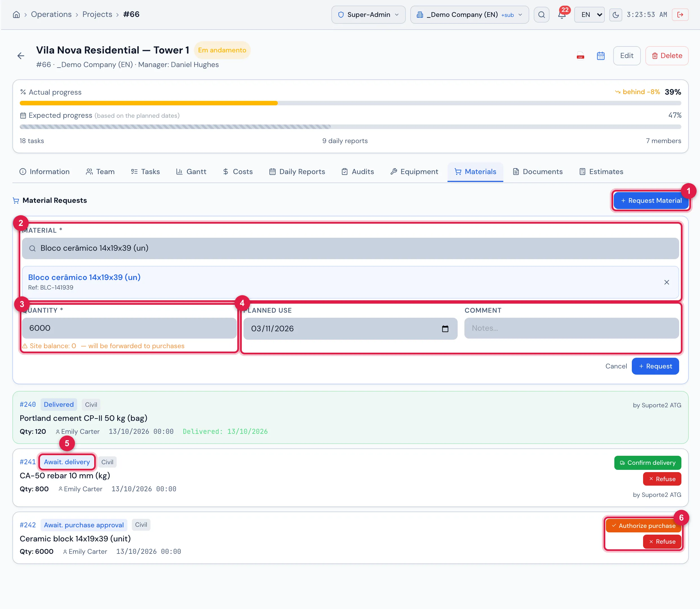Refuse the Ceramic block request #242
Screen dimensions: 700x609
click(662, 541)
